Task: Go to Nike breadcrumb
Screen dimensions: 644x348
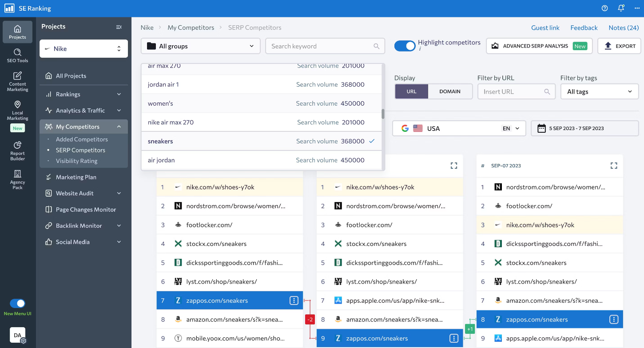Action: (x=147, y=28)
